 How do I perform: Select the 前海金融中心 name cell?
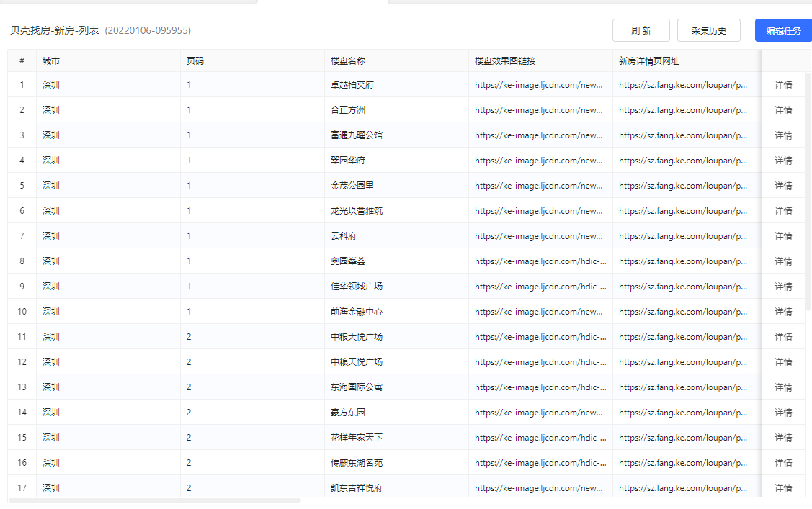396,312
